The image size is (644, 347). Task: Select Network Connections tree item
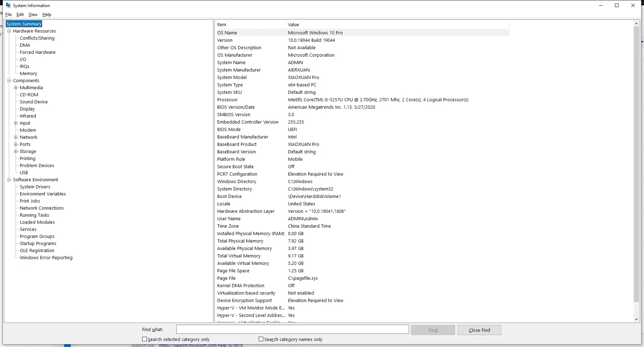pyautogui.click(x=42, y=208)
